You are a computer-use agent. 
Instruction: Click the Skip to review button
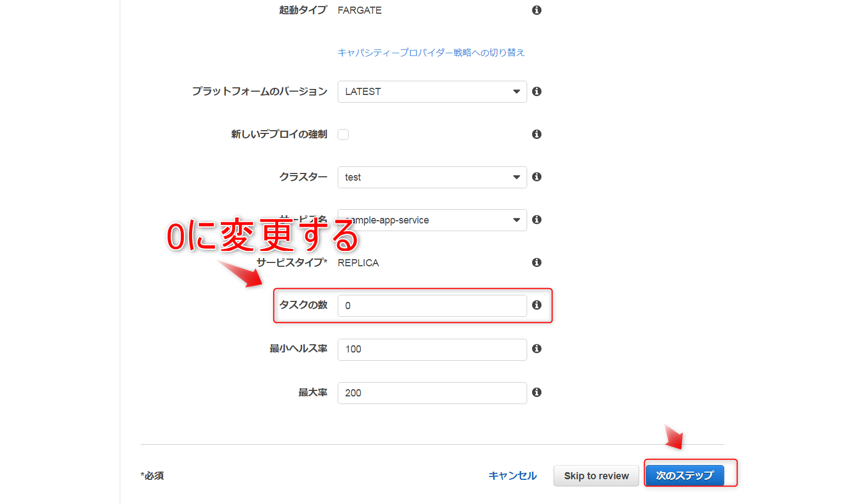596,476
